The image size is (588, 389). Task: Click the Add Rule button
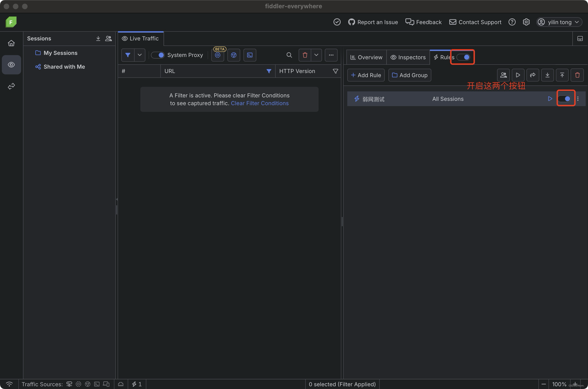(x=366, y=75)
